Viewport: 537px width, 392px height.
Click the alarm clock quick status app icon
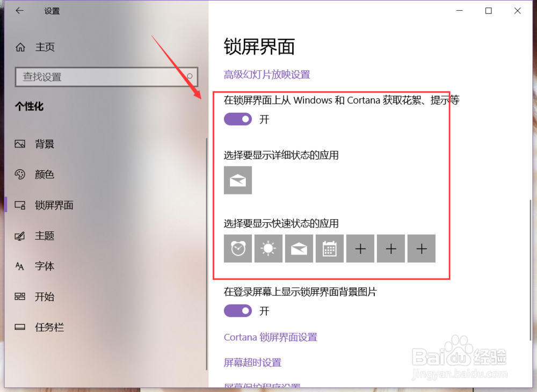tap(238, 249)
